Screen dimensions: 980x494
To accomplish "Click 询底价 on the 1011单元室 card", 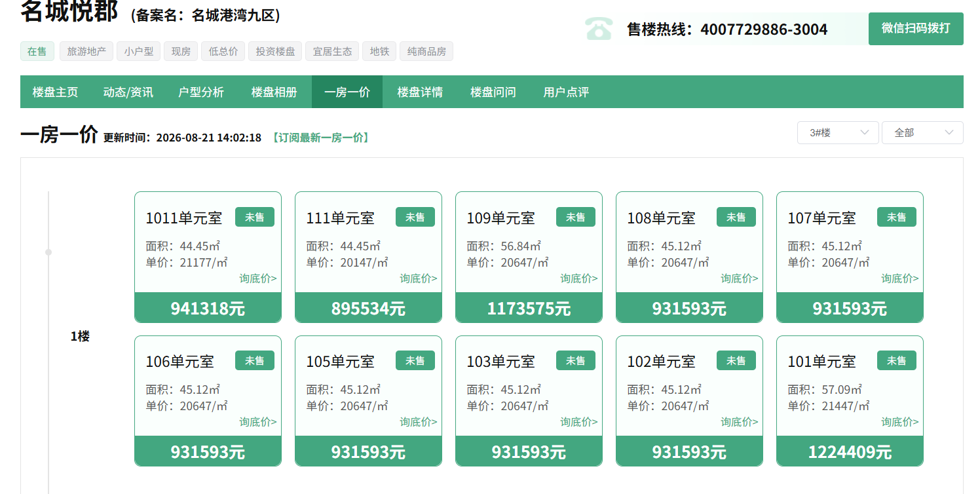I will 258,278.
